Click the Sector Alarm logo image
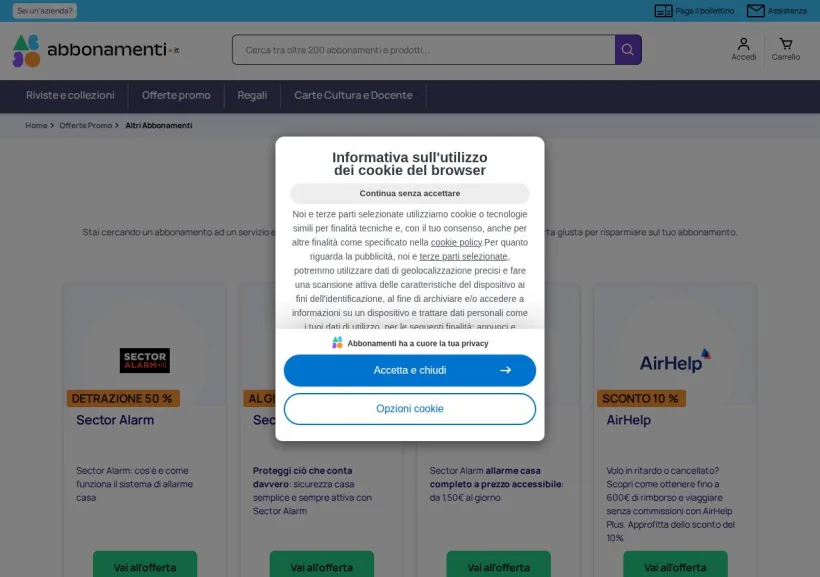This screenshot has width=820, height=577. 145,360
